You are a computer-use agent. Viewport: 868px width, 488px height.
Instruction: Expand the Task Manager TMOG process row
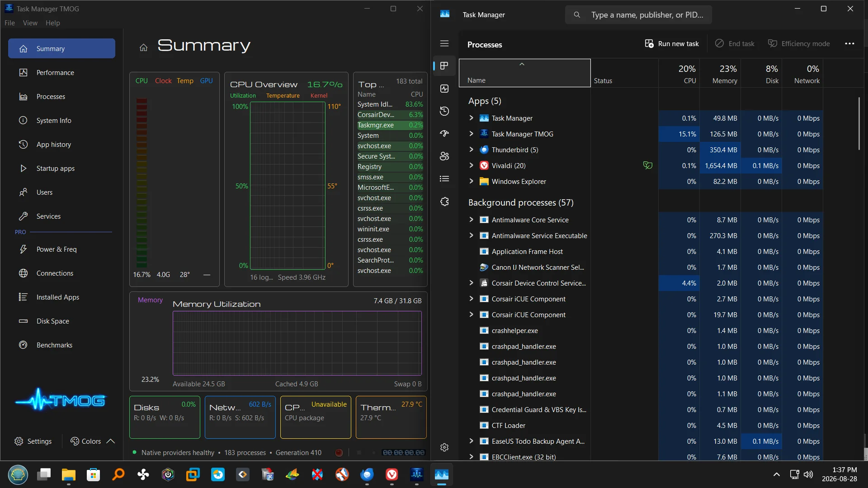pyautogui.click(x=471, y=134)
